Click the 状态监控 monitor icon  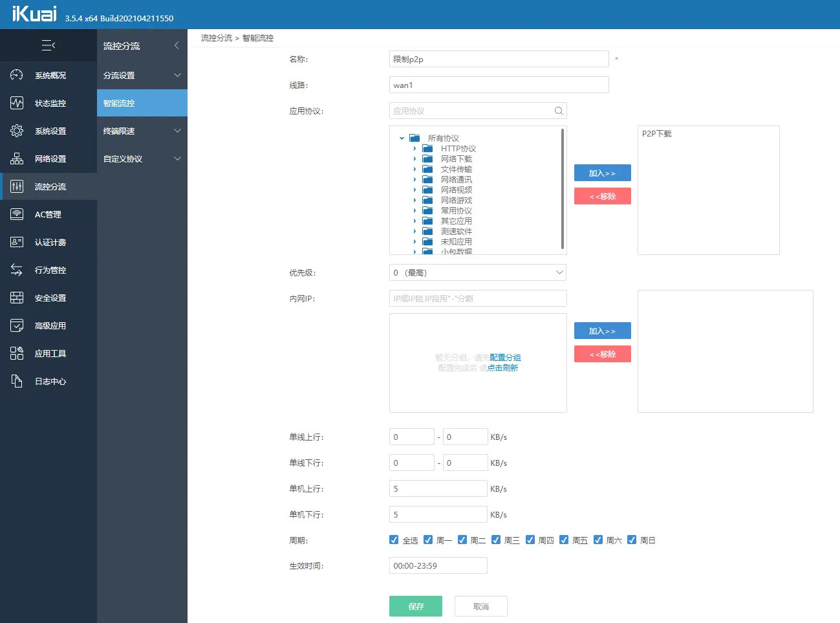[x=17, y=103]
